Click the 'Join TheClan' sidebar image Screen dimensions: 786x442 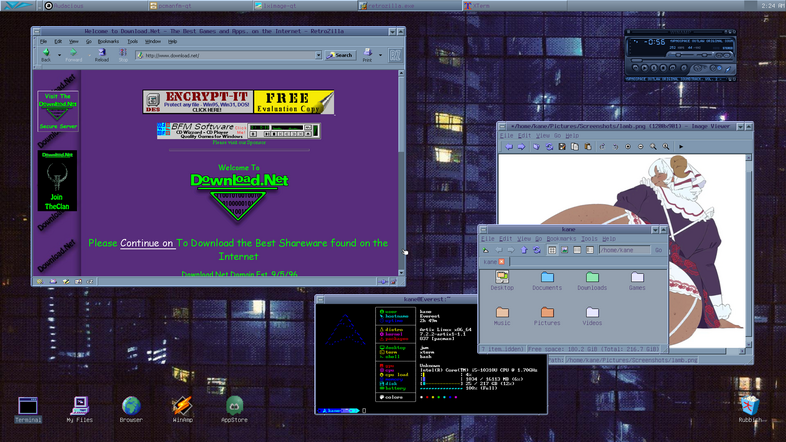[57, 180]
